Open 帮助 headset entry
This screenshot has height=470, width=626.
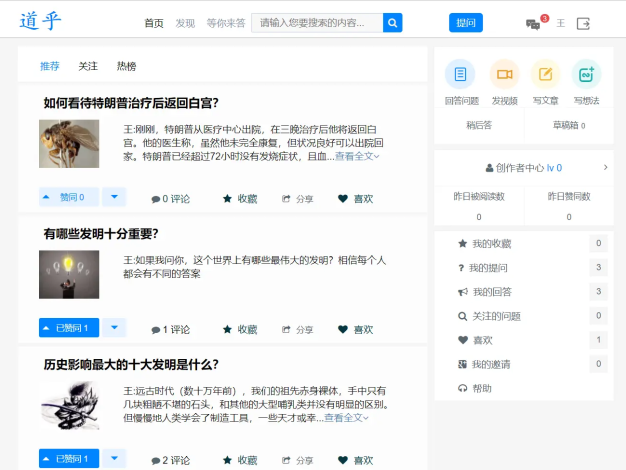[475, 388]
